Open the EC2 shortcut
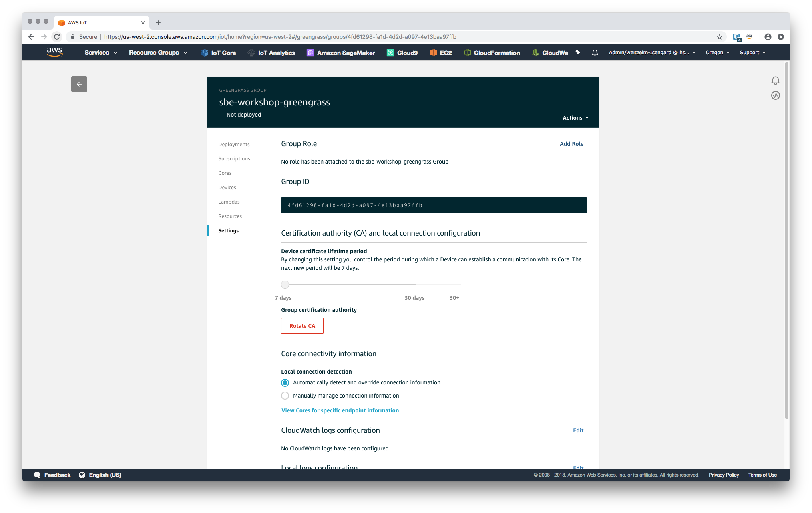812x513 pixels. tap(440, 53)
